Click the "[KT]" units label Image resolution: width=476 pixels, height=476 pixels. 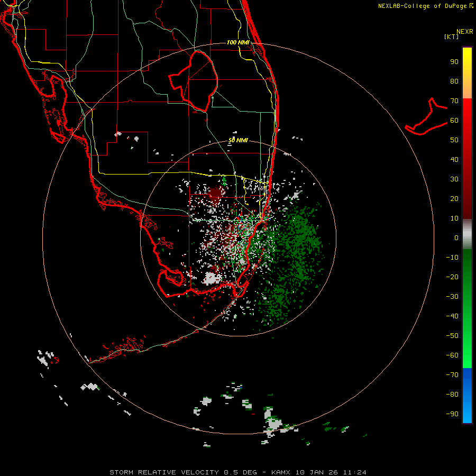452,36
